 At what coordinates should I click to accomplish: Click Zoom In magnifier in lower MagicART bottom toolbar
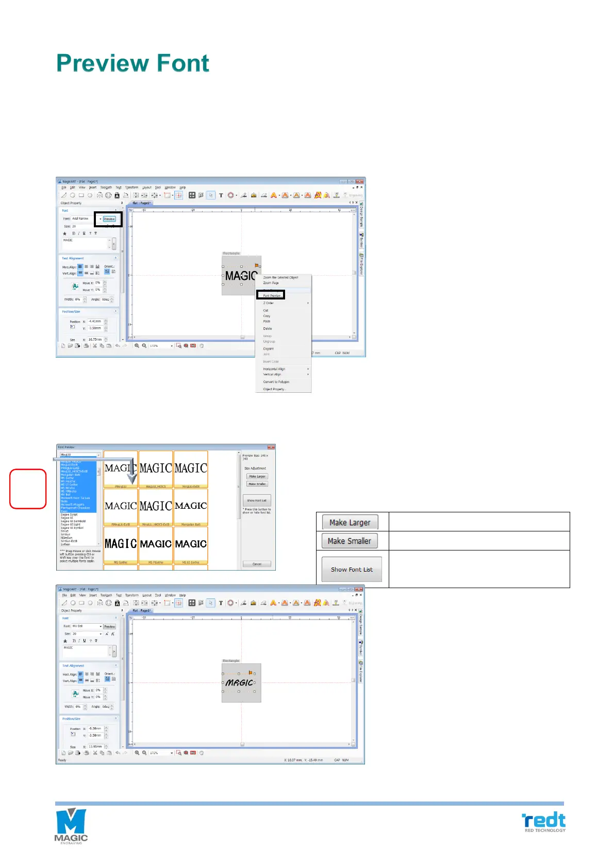click(137, 753)
